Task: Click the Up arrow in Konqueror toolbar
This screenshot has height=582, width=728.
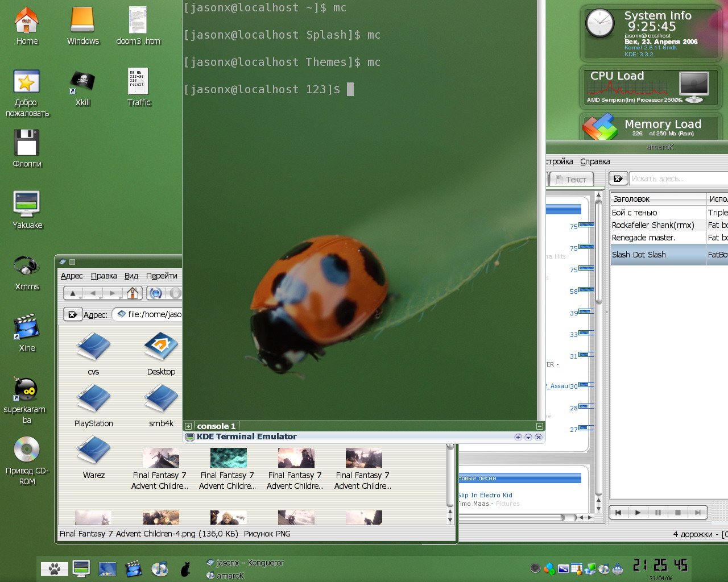Action: click(73, 293)
